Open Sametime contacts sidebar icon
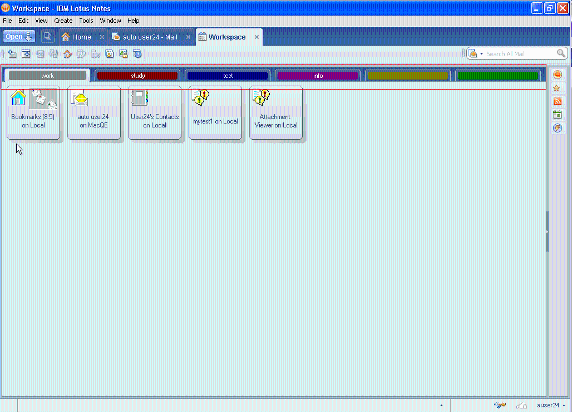Screen dimensions: 572x412 click(557, 74)
